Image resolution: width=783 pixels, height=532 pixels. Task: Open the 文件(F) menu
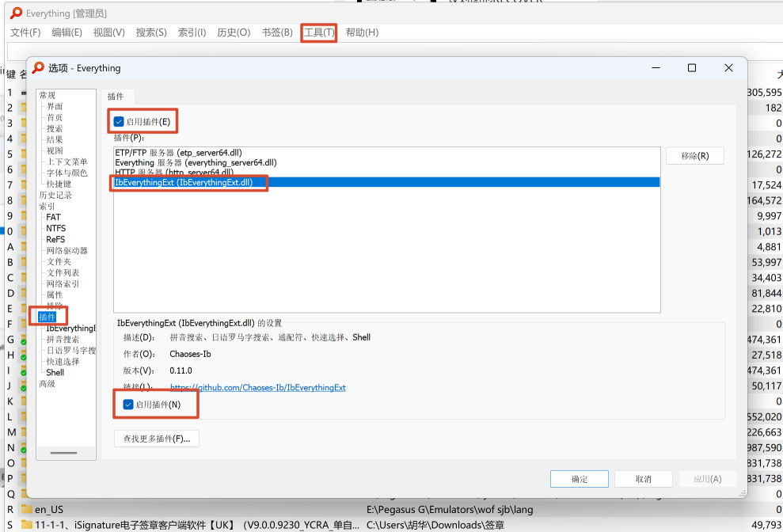[25, 32]
